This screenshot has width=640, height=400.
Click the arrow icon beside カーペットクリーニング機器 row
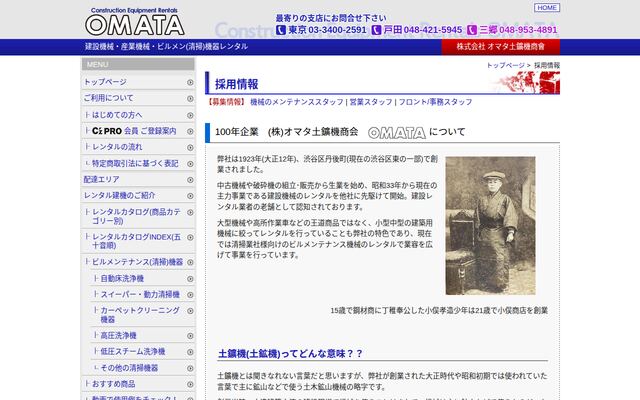[x=190, y=311]
